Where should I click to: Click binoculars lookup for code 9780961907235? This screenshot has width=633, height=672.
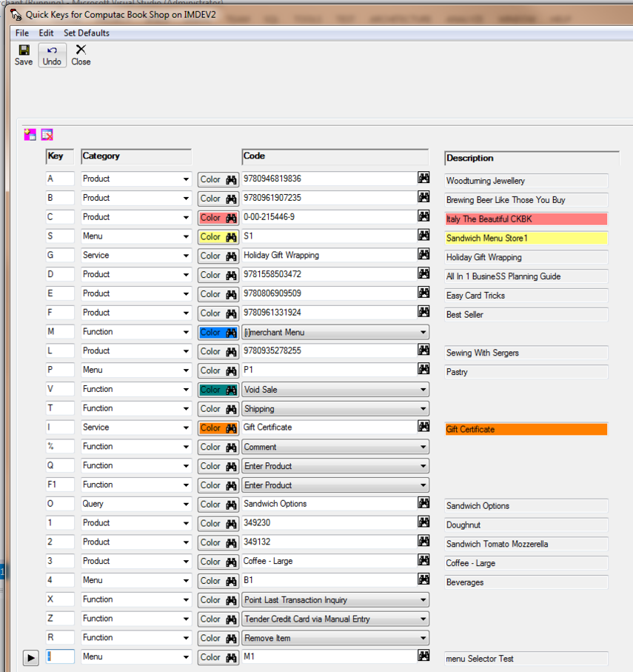pos(423,197)
